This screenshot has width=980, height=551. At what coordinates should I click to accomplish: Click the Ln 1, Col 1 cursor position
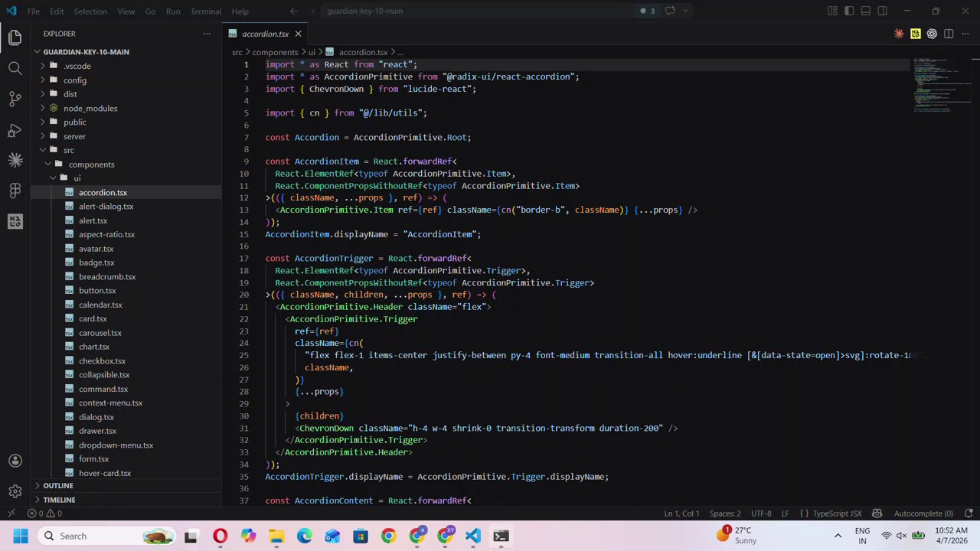[681, 514]
